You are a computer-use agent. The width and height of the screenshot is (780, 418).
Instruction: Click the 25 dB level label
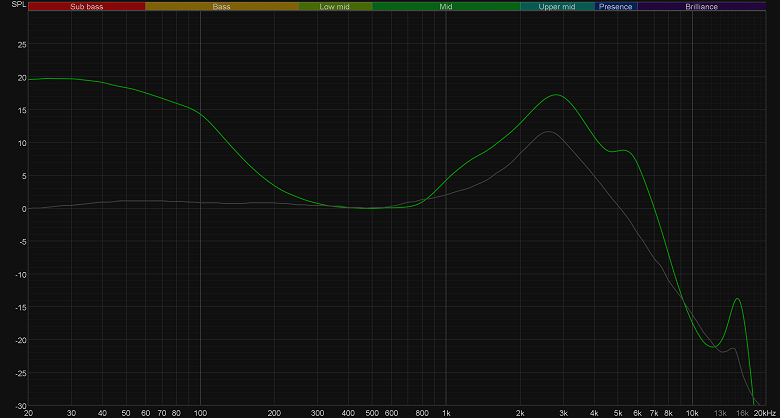22,44
